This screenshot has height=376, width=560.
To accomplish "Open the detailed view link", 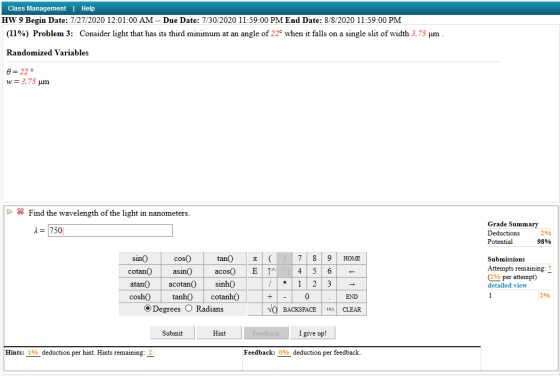I will pyautogui.click(x=507, y=285).
